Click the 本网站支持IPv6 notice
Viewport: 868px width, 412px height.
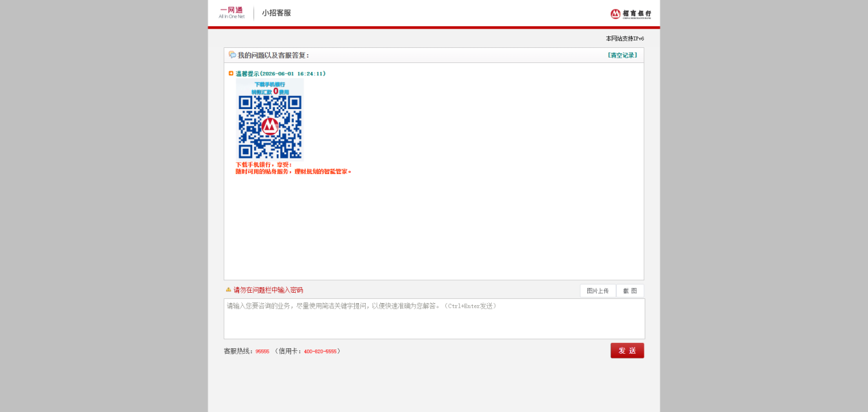point(625,38)
